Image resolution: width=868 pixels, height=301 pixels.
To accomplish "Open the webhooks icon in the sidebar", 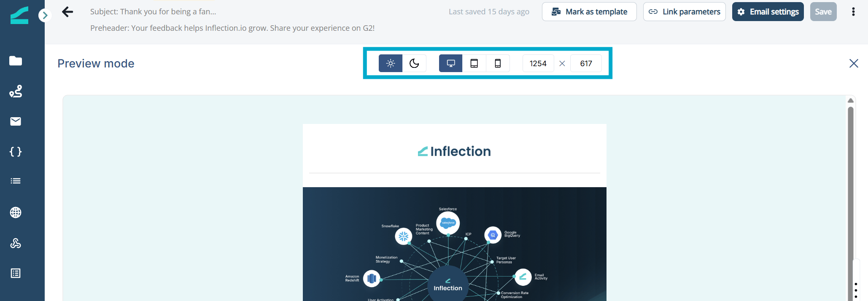I will 16,243.
